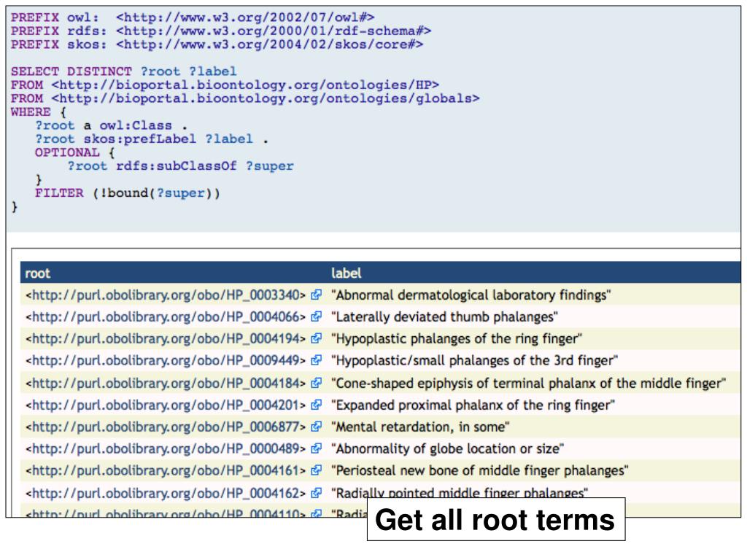Click external link icon beside HP_0006877
Screen dimensions: 747x560
pyautogui.click(x=316, y=427)
